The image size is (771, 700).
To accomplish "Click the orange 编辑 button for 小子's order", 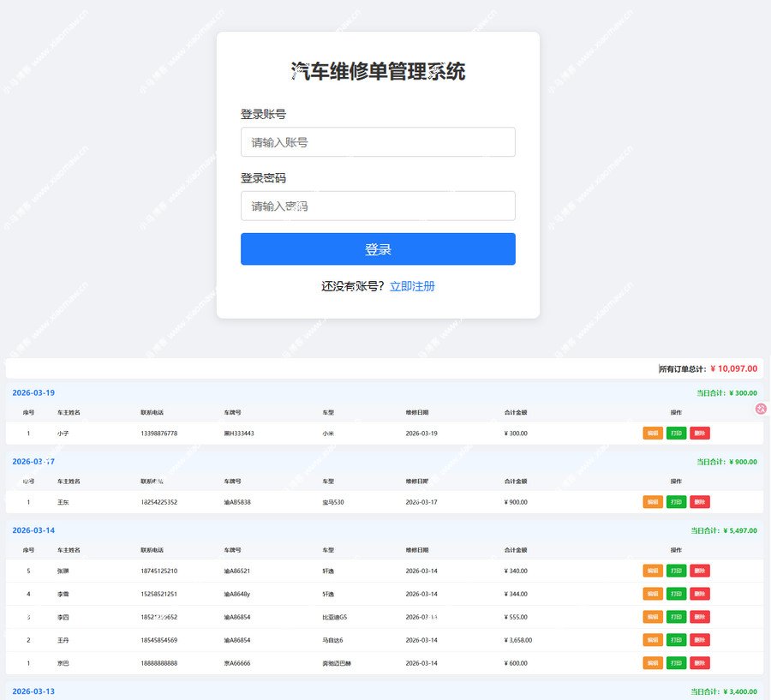I will (x=652, y=434).
